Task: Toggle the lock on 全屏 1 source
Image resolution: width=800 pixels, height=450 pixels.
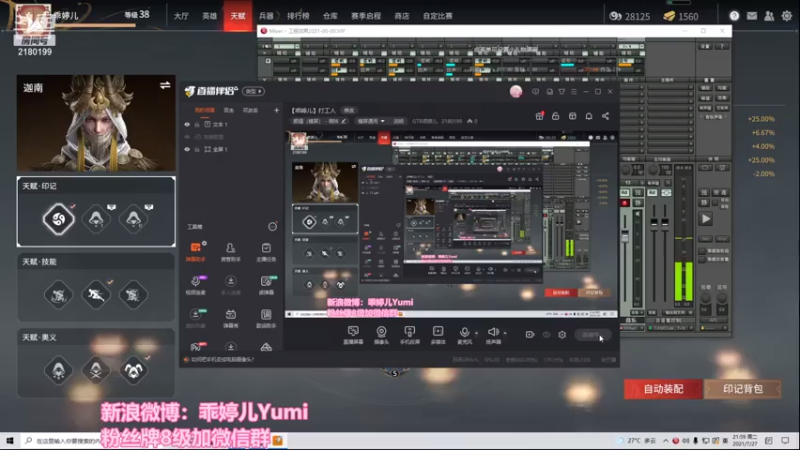Action: 197,149
